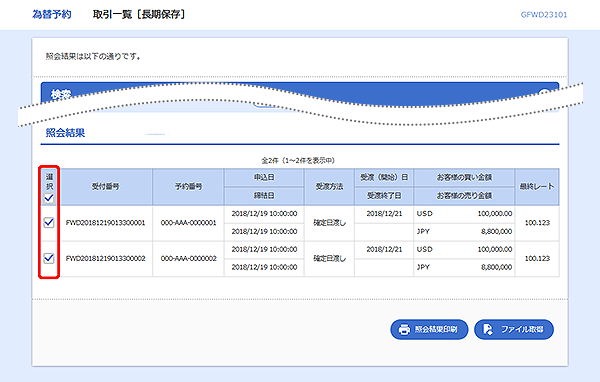Click the 受渡（開始）日 column header
The height and width of the screenshot is (382, 600).
[384, 178]
